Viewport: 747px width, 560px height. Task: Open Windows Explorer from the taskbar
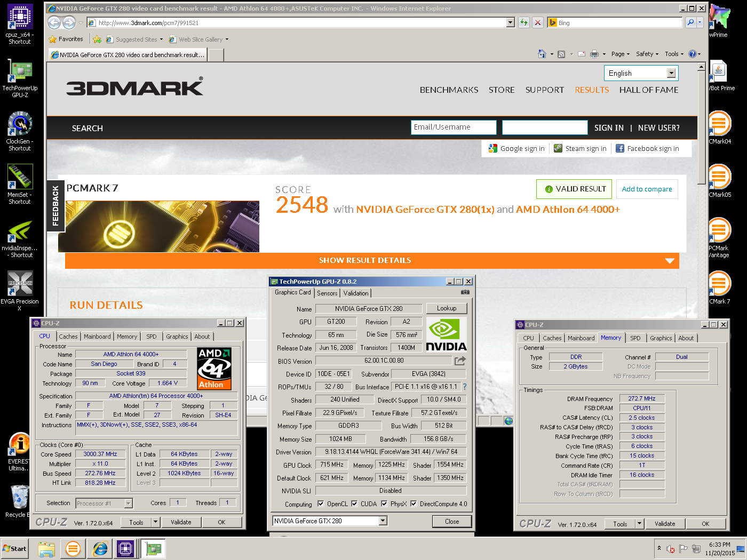coord(46,548)
